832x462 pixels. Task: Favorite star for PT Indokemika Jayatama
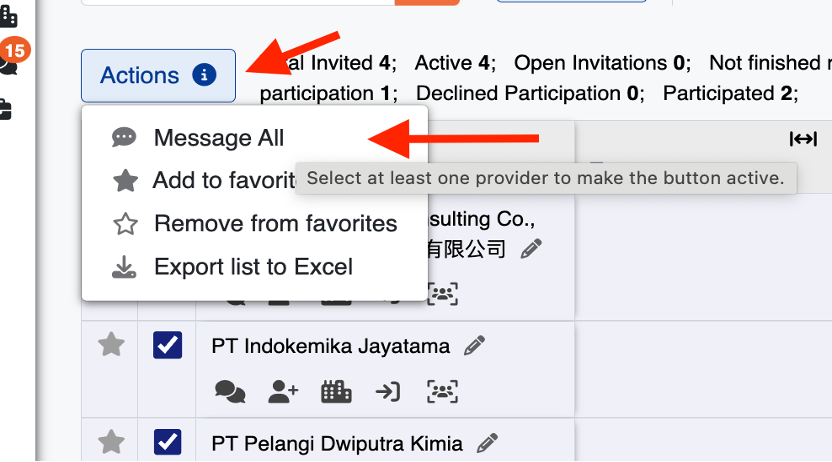111,344
